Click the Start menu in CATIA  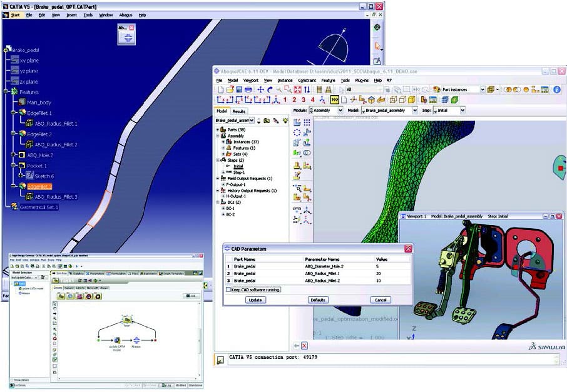(x=15, y=15)
